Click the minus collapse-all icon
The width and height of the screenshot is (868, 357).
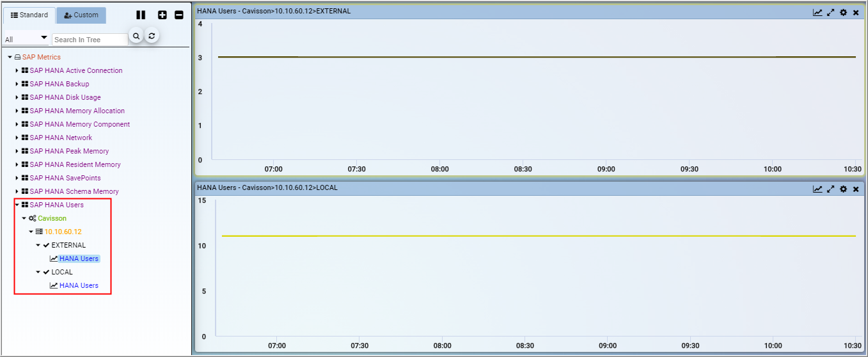pos(179,15)
